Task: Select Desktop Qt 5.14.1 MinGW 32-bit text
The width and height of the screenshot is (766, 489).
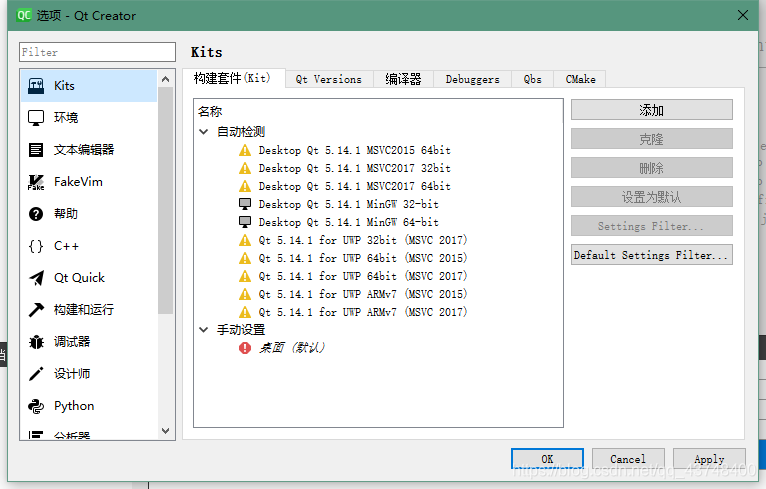Action: tap(349, 204)
